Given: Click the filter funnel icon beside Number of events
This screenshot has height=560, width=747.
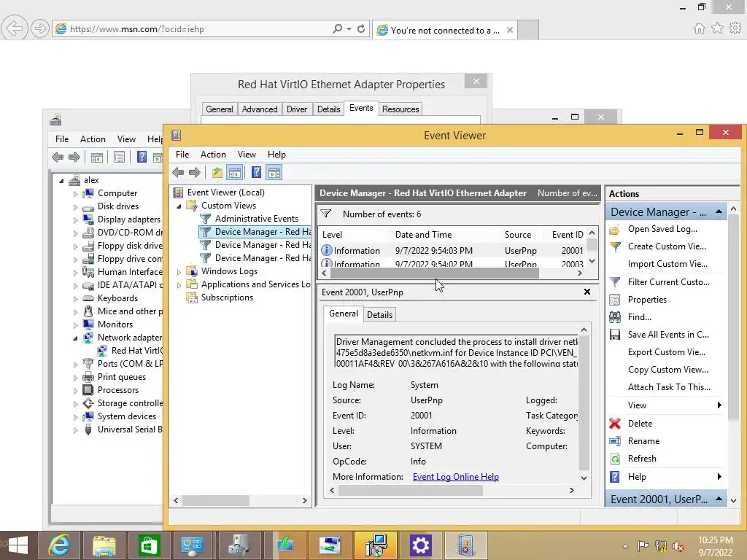Looking at the screenshot, I should tap(326, 214).
